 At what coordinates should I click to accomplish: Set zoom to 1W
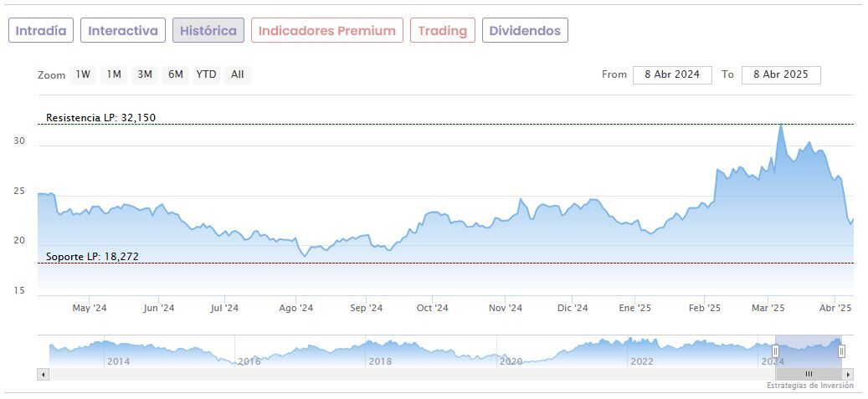[x=83, y=74]
